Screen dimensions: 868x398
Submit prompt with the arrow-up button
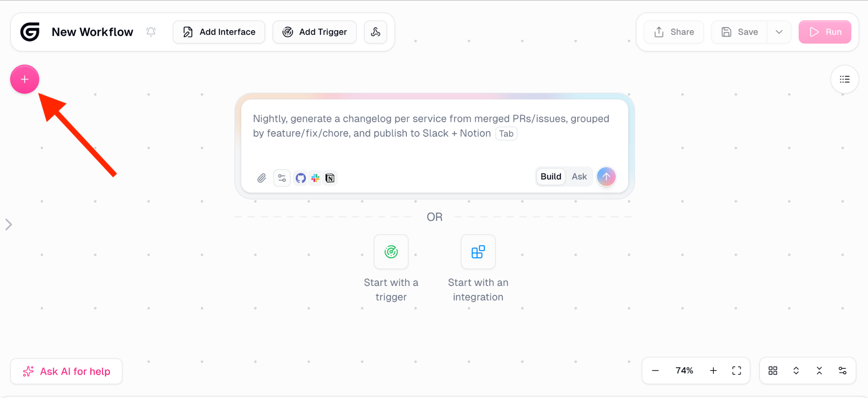pyautogui.click(x=606, y=177)
